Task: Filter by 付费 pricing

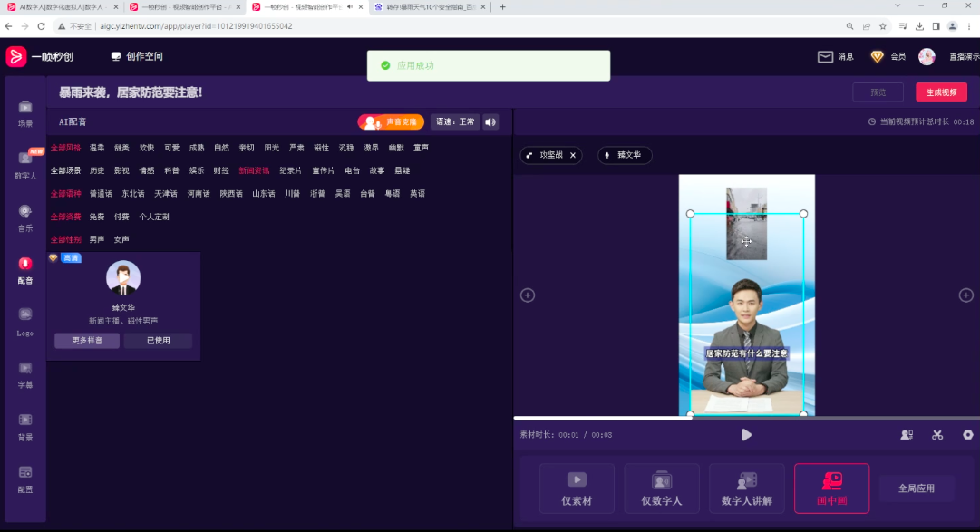Action: click(121, 217)
